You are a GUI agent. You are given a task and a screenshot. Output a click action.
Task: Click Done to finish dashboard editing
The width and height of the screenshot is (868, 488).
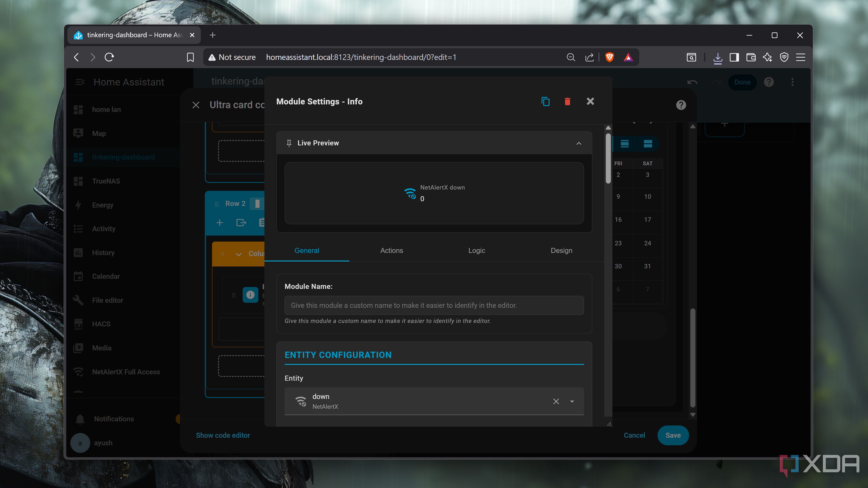coord(742,82)
